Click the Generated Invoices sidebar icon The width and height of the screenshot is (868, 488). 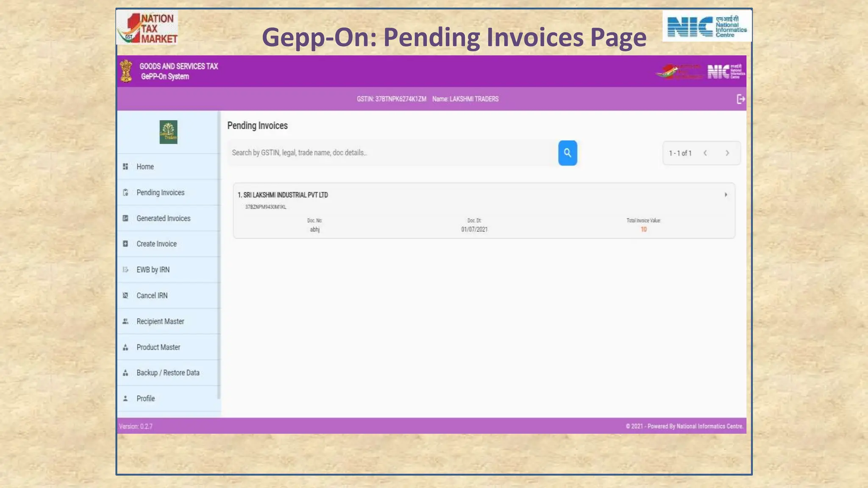click(x=125, y=218)
